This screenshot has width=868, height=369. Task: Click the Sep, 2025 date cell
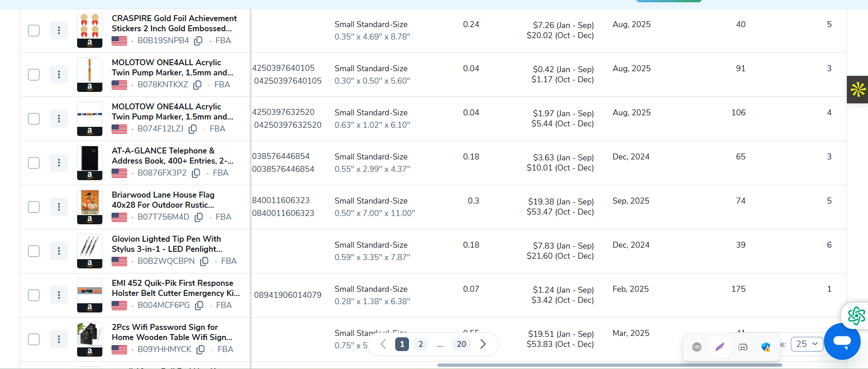point(631,201)
